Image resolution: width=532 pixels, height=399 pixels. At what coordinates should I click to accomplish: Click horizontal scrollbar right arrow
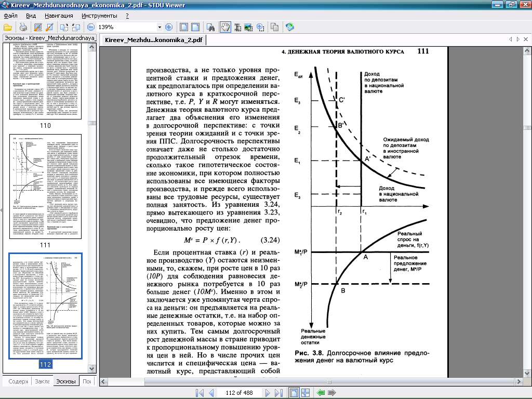pyautogui.click(x=518, y=382)
